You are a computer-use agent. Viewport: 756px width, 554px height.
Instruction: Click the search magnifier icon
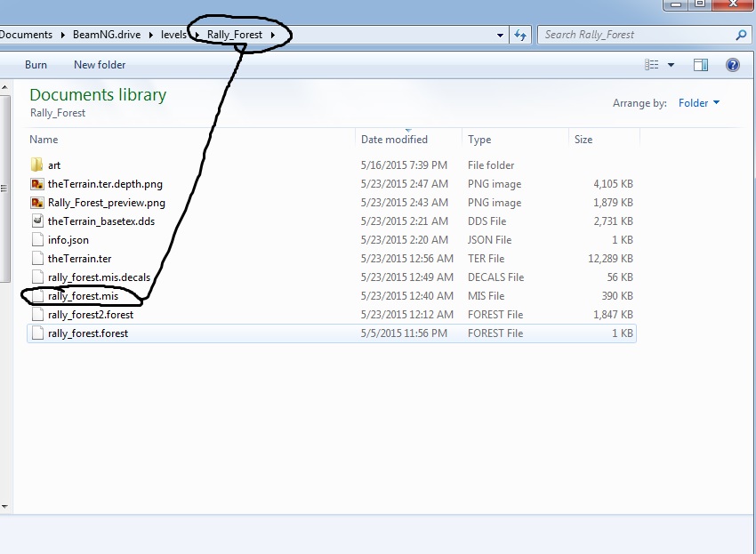coord(741,35)
